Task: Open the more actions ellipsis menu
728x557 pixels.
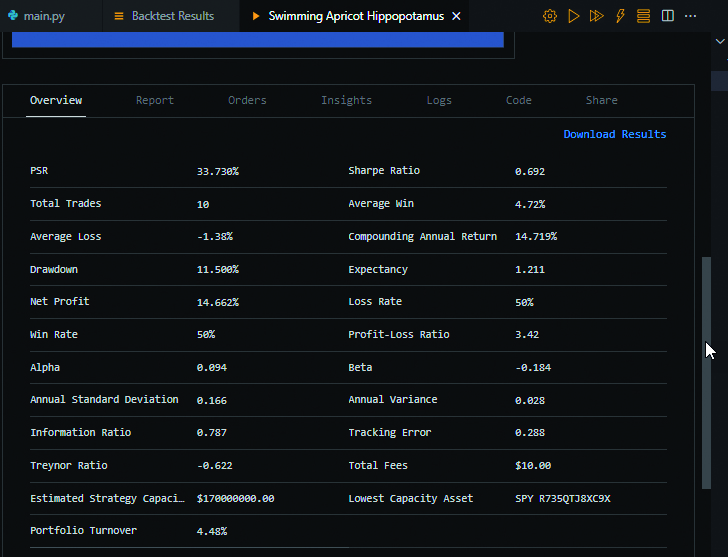Action: (690, 16)
